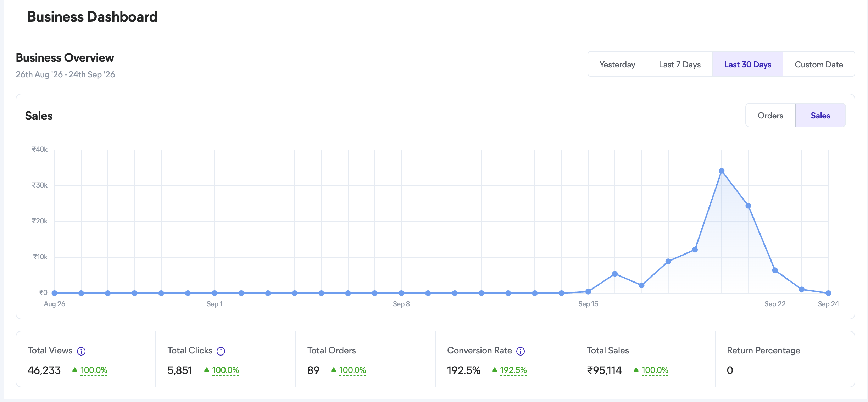Click the ₹20k axis label

[40, 221]
